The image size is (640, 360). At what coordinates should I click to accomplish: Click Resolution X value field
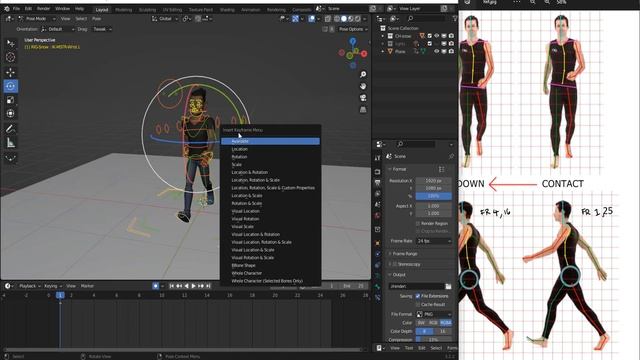[433, 180]
